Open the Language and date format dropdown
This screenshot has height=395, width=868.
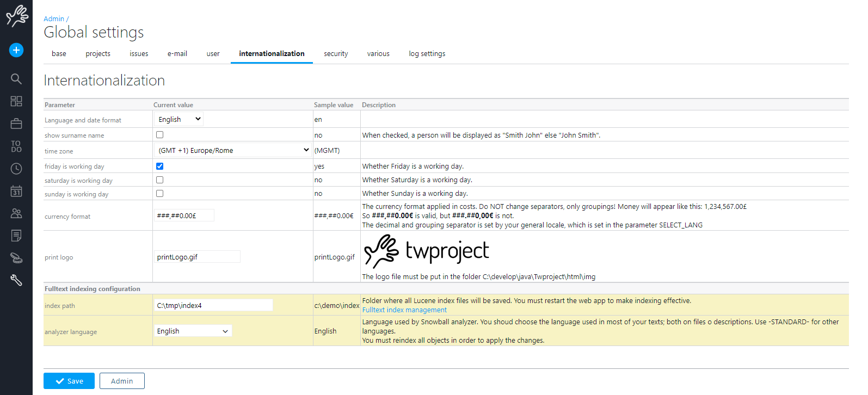[179, 119]
